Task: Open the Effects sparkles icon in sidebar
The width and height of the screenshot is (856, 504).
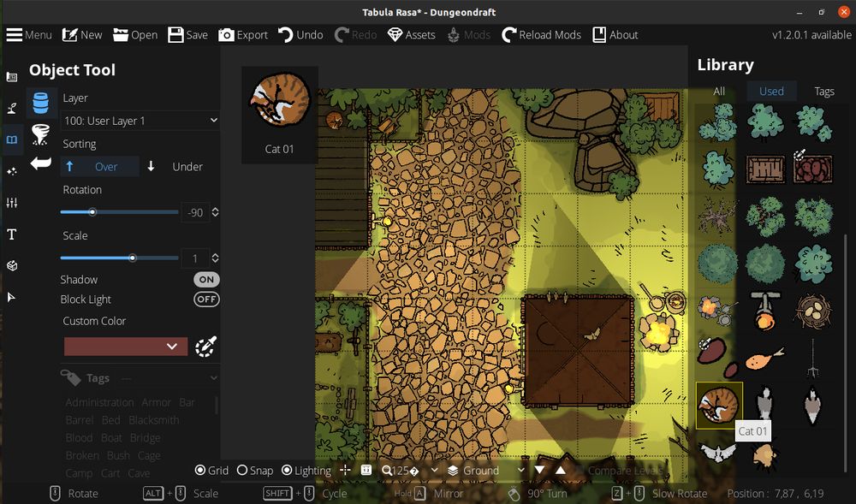Action: [x=11, y=171]
